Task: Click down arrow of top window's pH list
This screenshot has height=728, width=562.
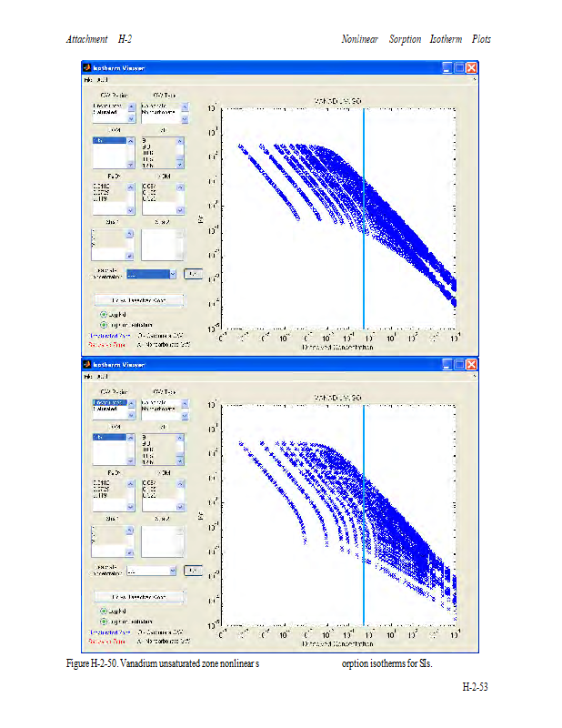Action: [182, 165]
